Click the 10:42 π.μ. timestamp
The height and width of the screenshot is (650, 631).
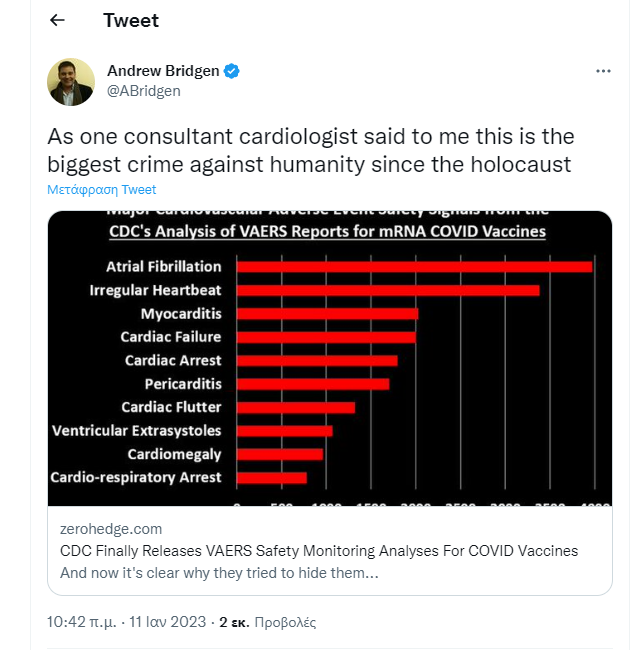click(x=82, y=622)
